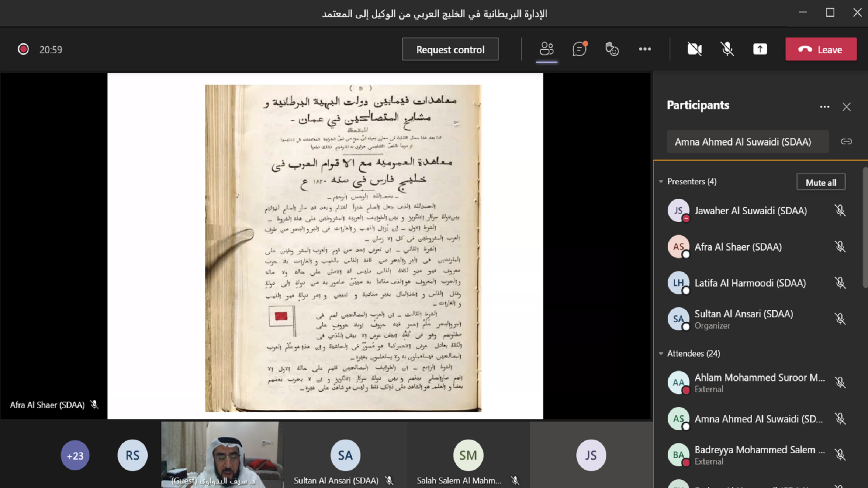Screen dimensions: 868x488
Task: Open Participants panel options ellipsis
Action: [x=824, y=107]
